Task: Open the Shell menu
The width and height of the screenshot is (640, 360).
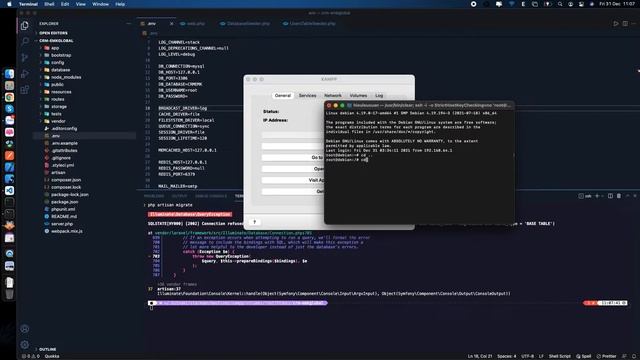Action: point(49,4)
